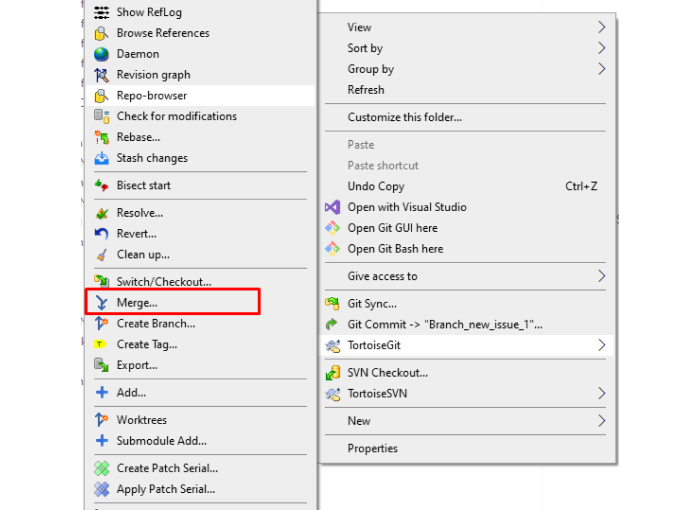
Task: Click the Bisect start icon
Action: click(102, 185)
